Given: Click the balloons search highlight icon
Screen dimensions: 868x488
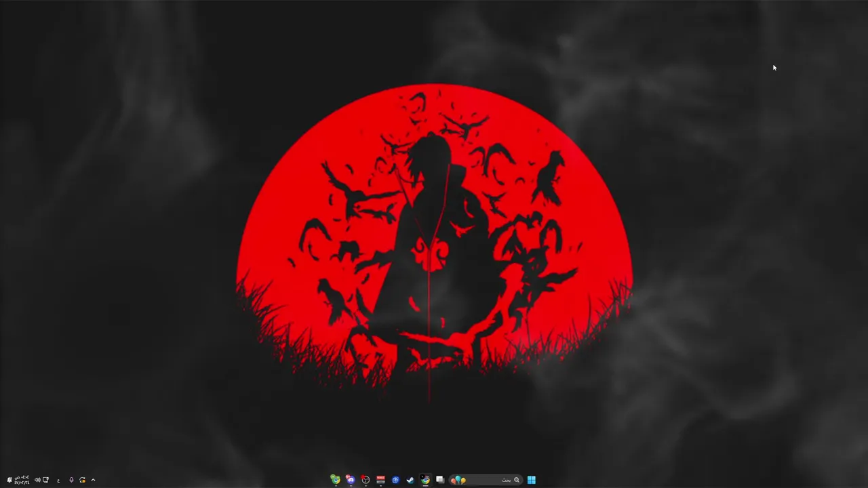Looking at the screenshot, I should pyautogui.click(x=458, y=481).
